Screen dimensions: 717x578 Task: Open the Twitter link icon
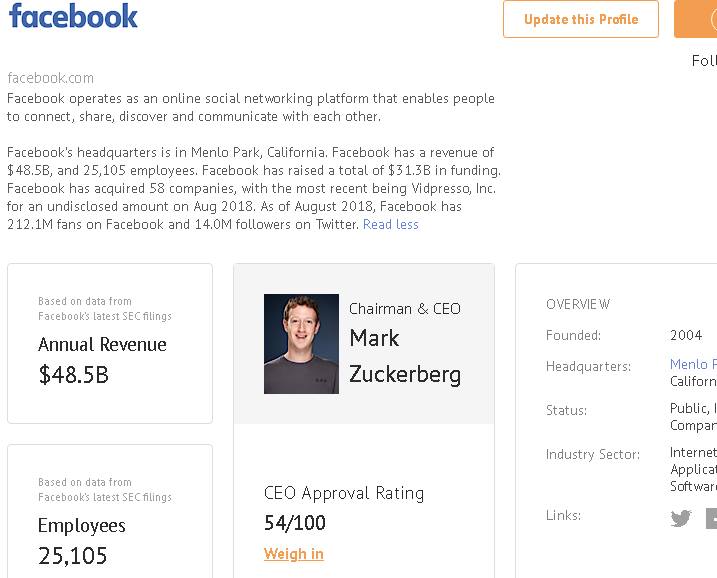[681, 518]
